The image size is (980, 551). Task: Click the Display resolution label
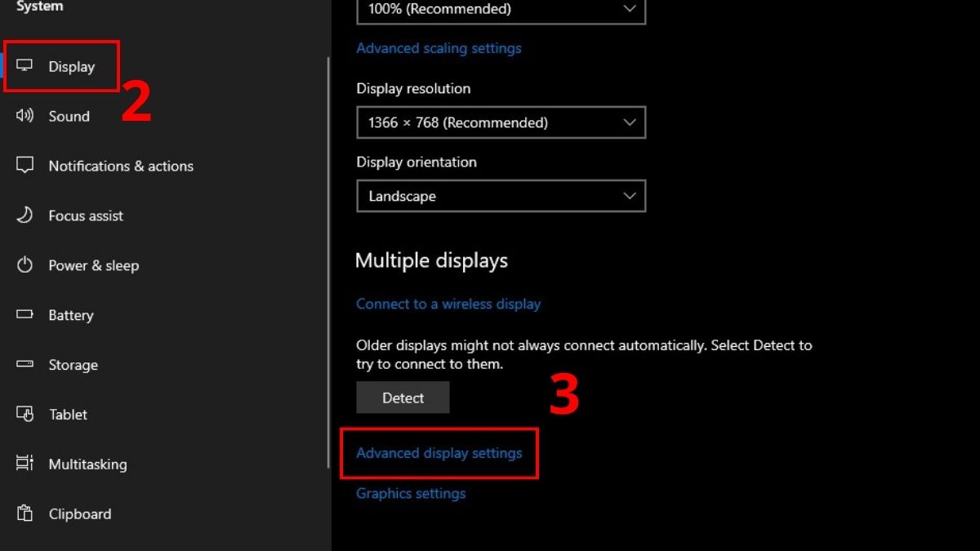tap(413, 88)
